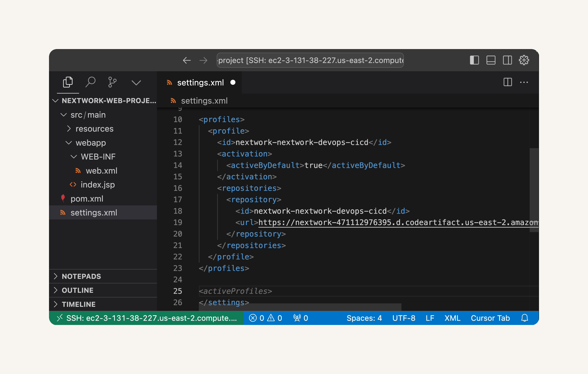Click activeByDefault true value on line 14
This screenshot has width=588, height=374.
click(x=313, y=165)
